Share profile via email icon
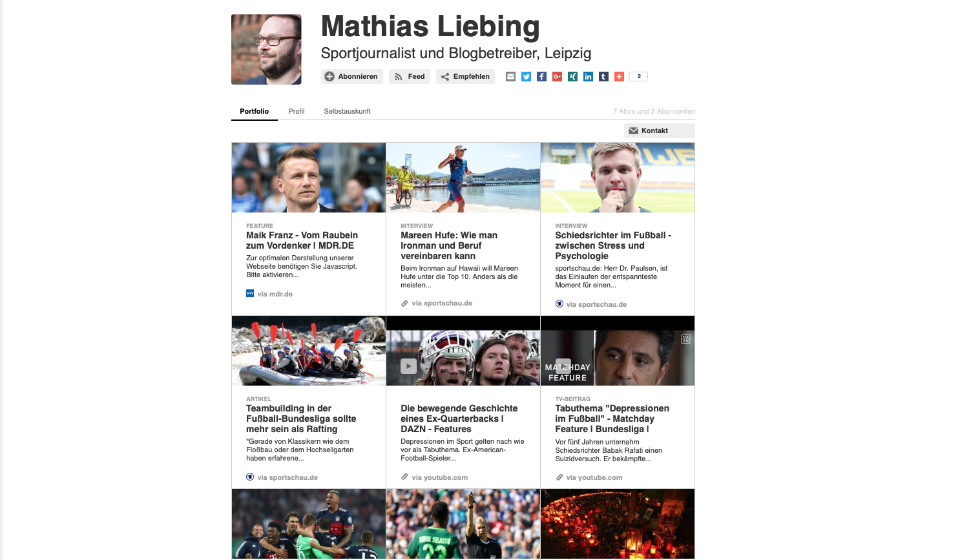Screen dimensions: 971x560 pyautogui.click(x=510, y=76)
